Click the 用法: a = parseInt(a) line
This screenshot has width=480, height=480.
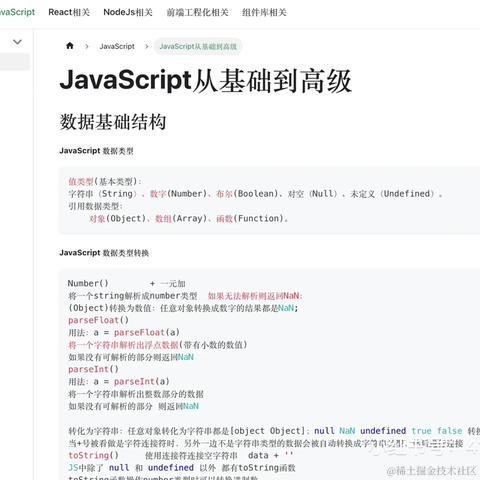pyautogui.click(x=119, y=382)
